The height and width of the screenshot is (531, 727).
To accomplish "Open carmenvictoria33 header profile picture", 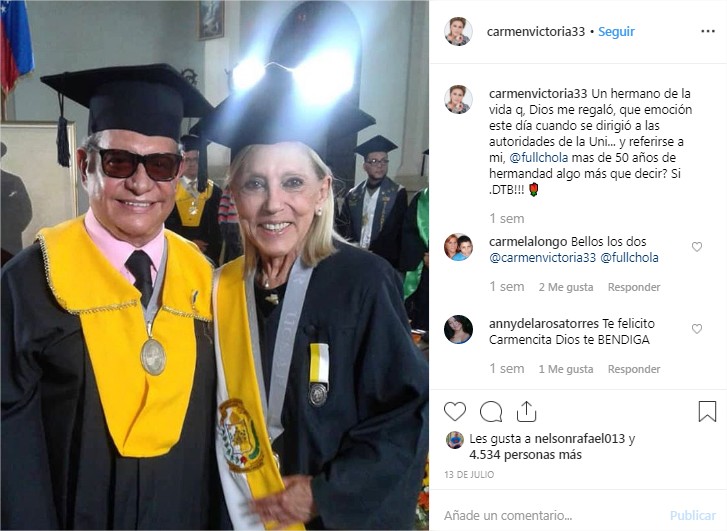I will [458, 32].
